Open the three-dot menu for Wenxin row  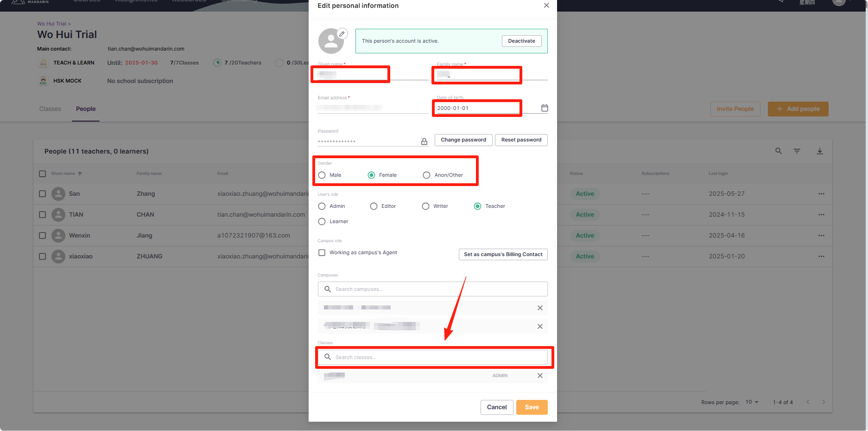(x=821, y=236)
